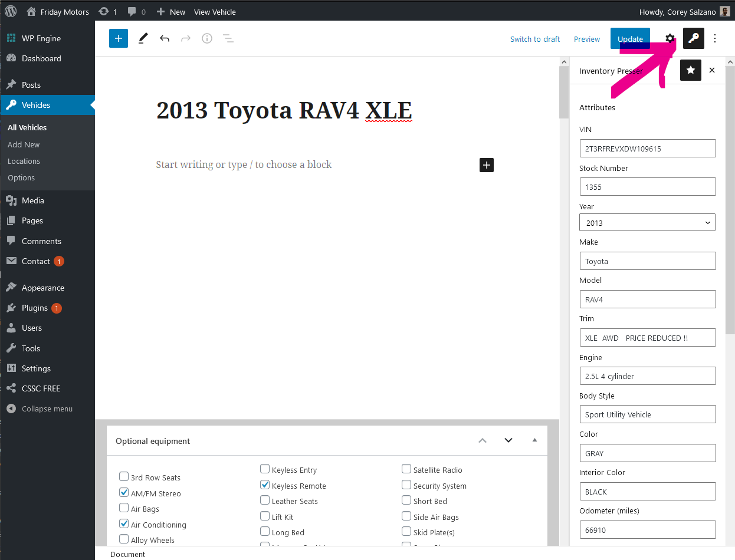Open Vehicles menu item
The height and width of the screenshot is (560, 735).
click(x=47, y=105)
